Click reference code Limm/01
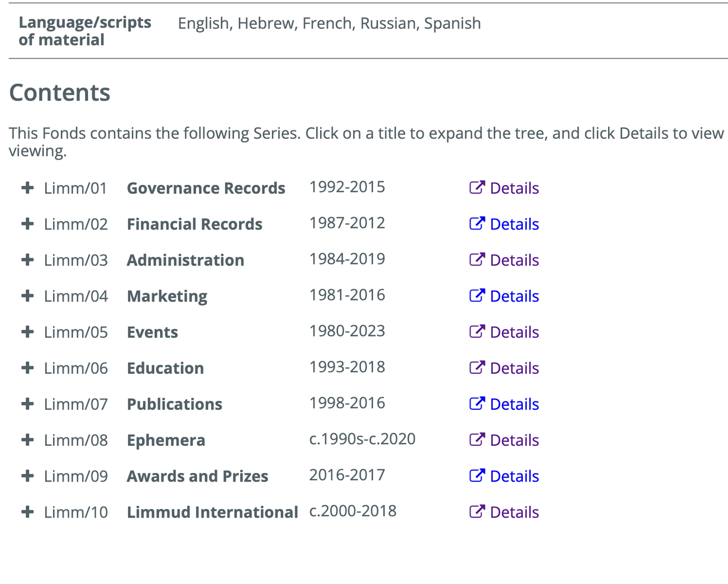The image size is (728, 584). pos(76,188)
